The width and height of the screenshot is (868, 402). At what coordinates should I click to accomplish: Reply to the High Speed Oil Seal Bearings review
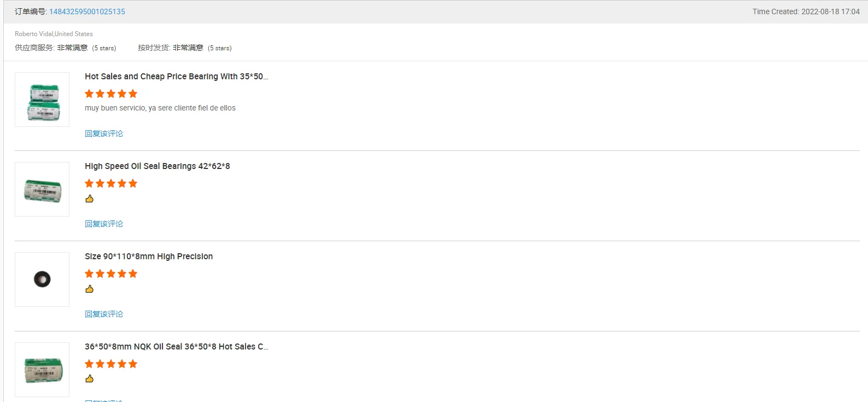tap(104, 224)
